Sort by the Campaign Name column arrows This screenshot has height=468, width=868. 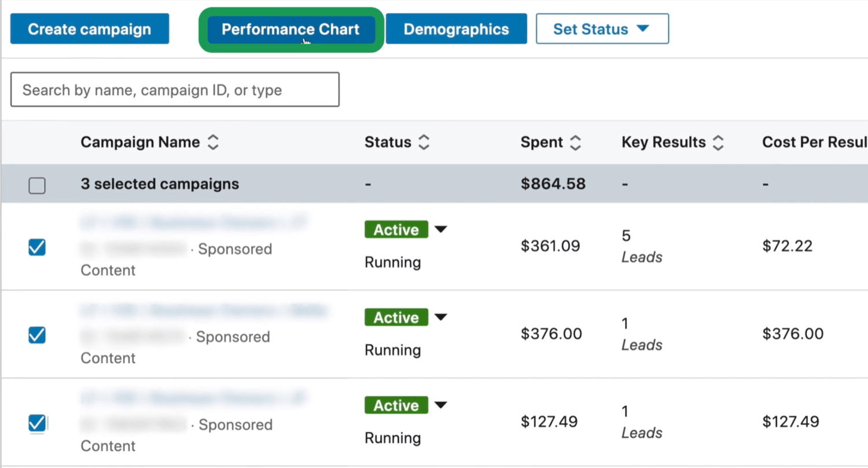click(212, 142)
